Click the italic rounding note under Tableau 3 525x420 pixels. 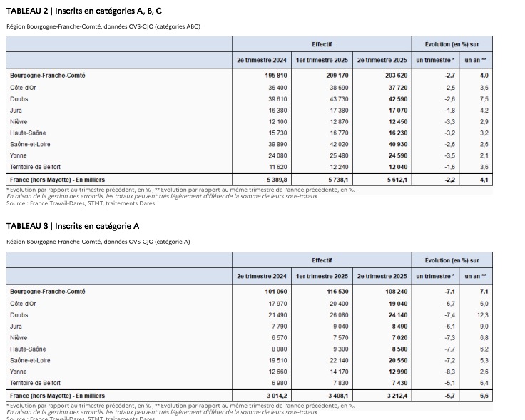[162, 412]
